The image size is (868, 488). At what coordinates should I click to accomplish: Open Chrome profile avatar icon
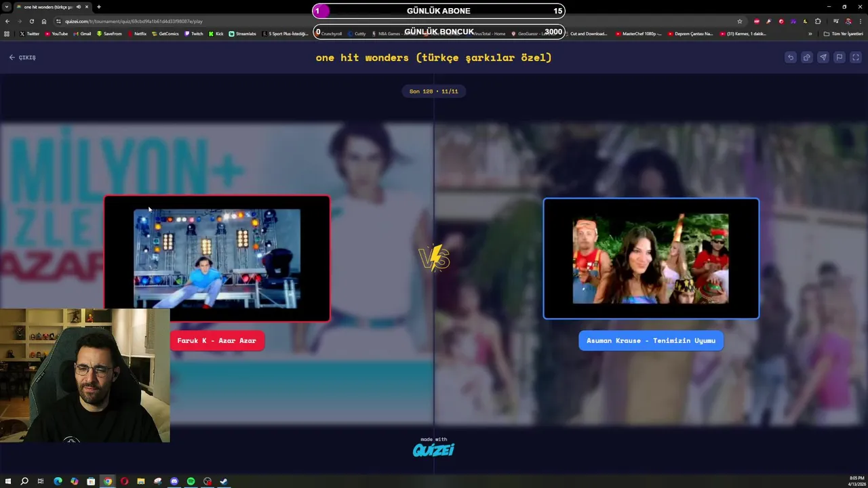(848, 21)
